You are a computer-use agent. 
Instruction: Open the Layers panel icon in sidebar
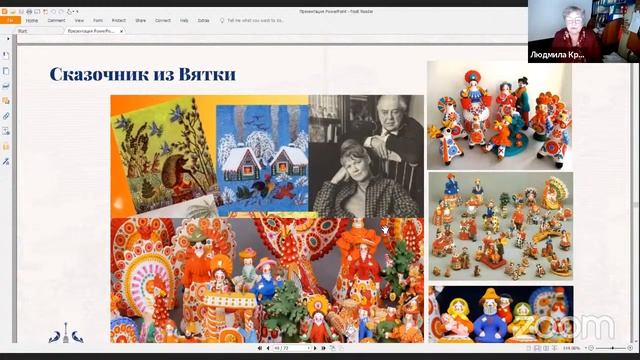[6, 86]
